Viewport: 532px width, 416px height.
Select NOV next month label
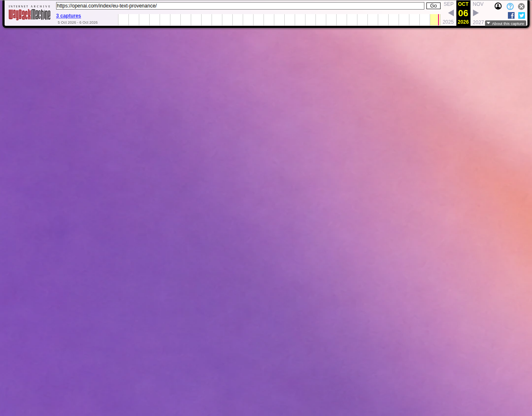click(x=478, y=4)
